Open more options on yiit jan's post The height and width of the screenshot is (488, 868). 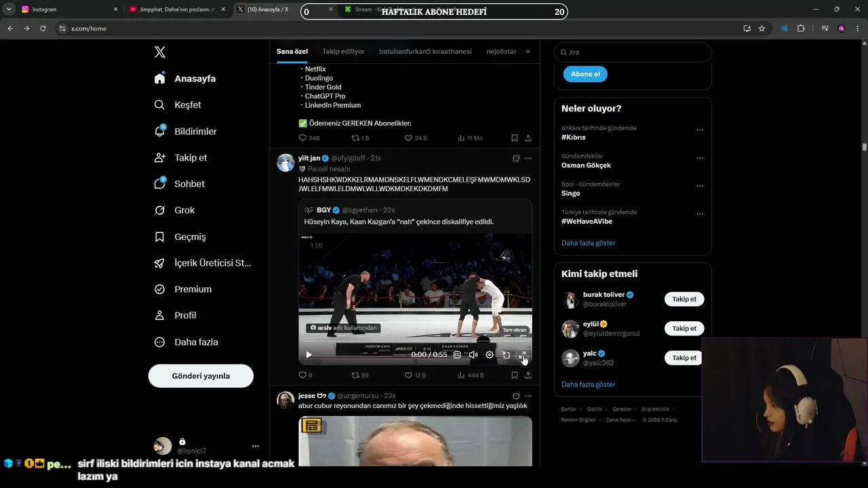(x=528, y=158)
